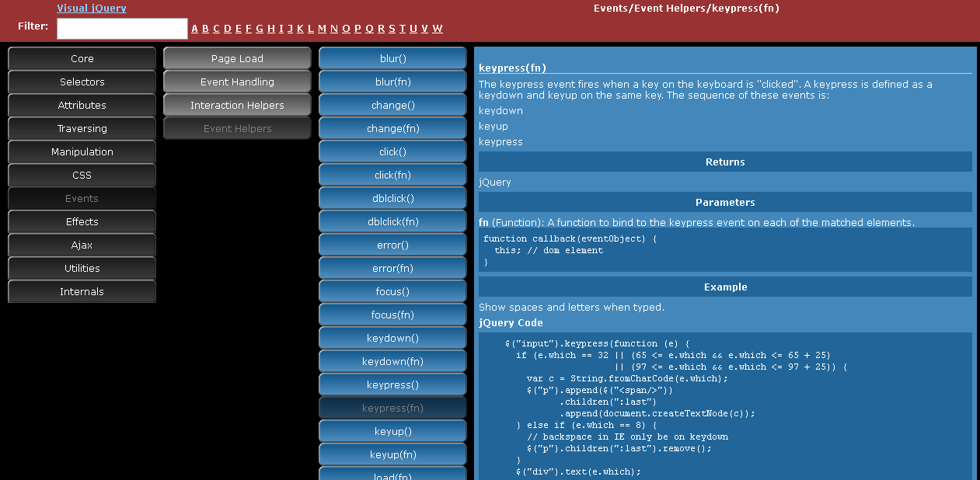View the keydown(fn) method
Screen dimensions: 980x480
392,360
